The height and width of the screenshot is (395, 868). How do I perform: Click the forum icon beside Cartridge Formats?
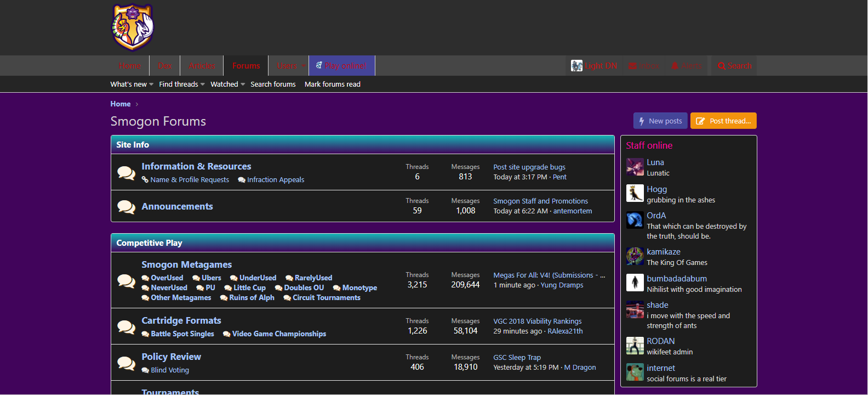click(x=126, y=327)
